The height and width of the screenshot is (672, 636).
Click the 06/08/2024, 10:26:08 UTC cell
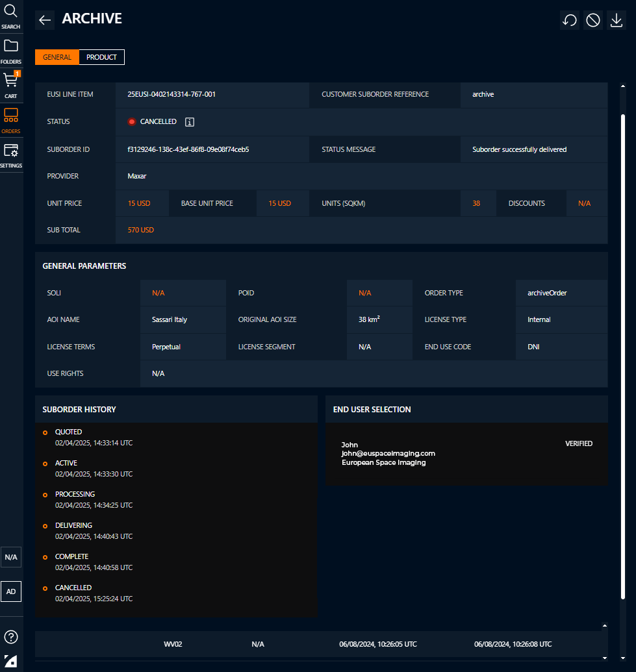(513, 644)
